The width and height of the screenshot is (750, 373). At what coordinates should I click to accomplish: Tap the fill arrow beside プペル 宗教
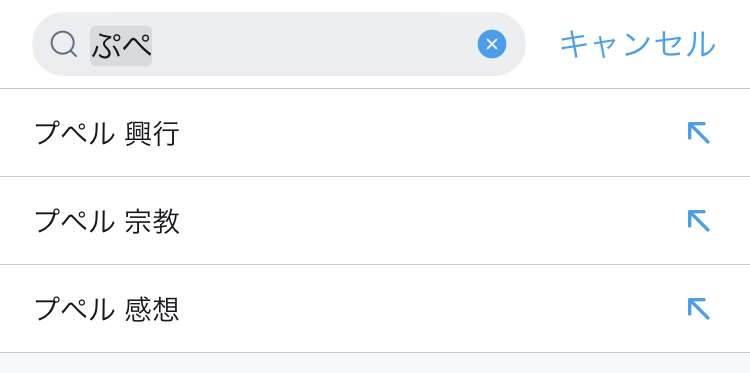click(699, 221)
